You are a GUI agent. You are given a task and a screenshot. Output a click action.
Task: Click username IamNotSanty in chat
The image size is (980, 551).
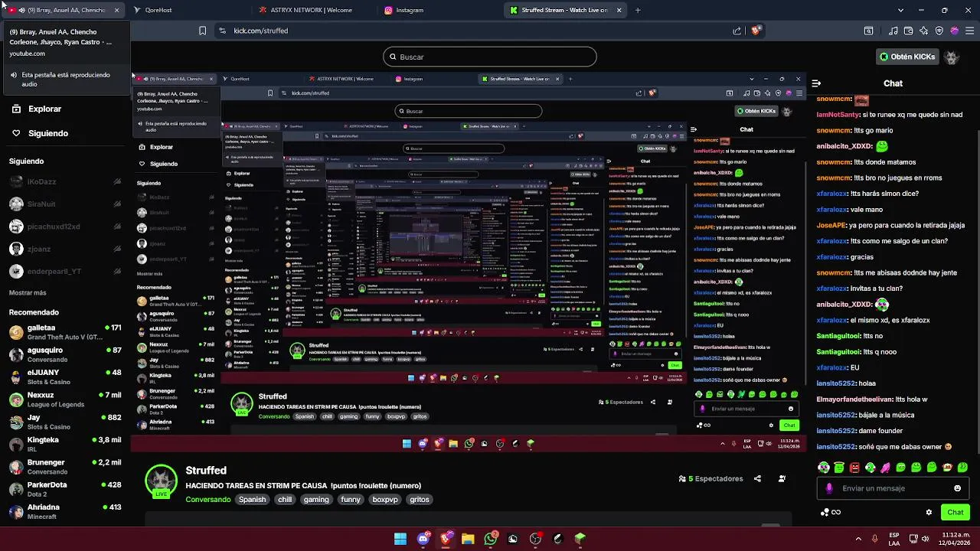(x=838, y=115)
